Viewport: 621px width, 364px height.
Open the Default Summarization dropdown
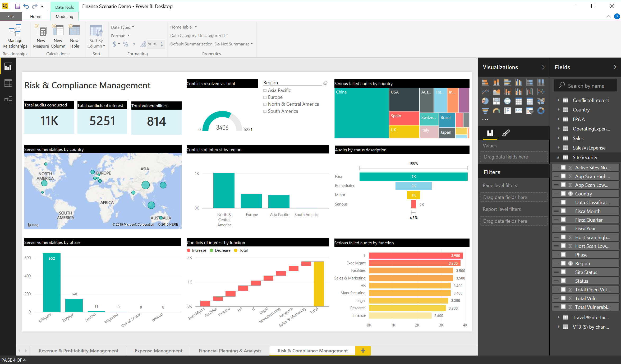pyautogui.click(x=211, y=44)
